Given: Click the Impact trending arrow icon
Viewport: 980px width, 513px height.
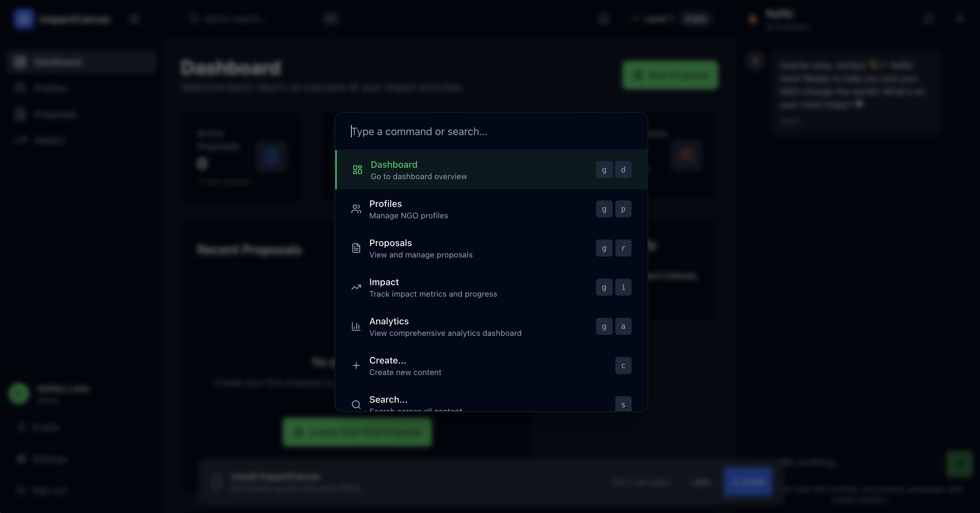Looking at the screenshot, I should tap(356, 287).
